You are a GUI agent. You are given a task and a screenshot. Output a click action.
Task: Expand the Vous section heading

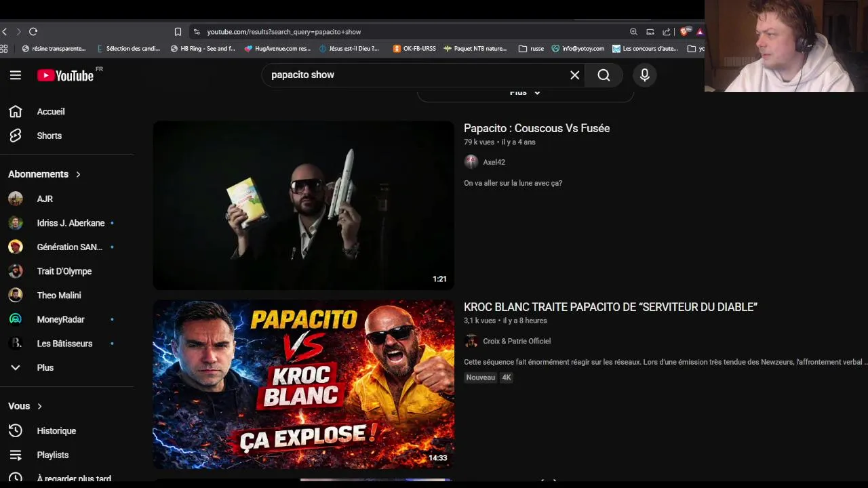26,406
